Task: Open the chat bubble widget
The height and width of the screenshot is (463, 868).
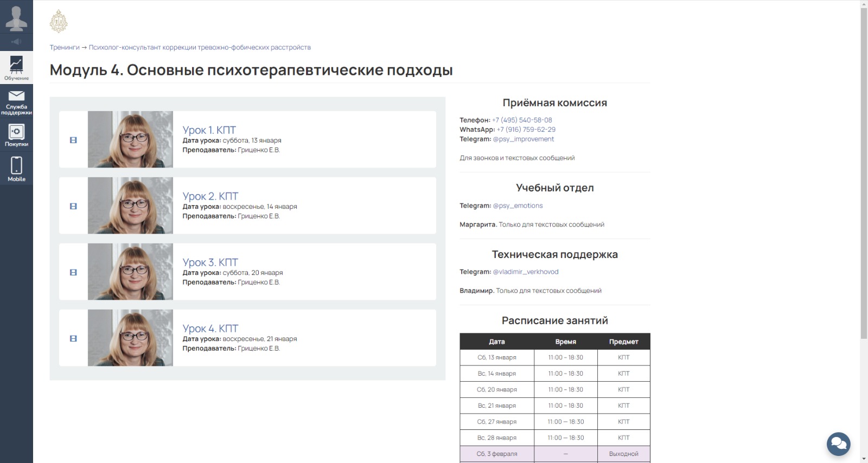Action: [838, 444]
